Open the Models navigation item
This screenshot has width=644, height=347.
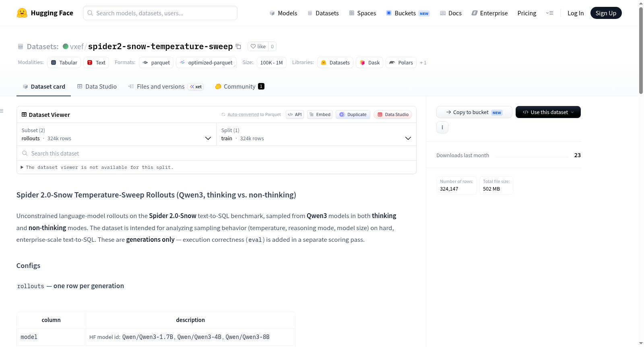point(283,13)
